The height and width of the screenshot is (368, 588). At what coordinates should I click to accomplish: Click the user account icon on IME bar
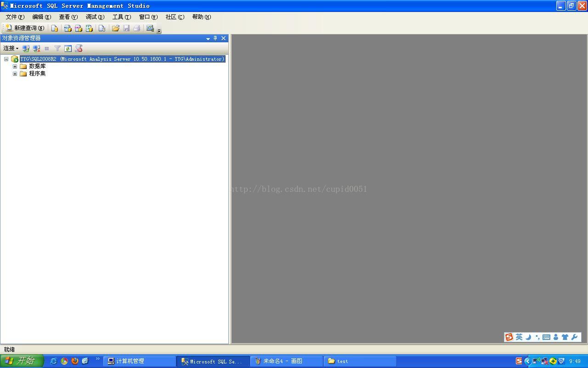[556, 337]
